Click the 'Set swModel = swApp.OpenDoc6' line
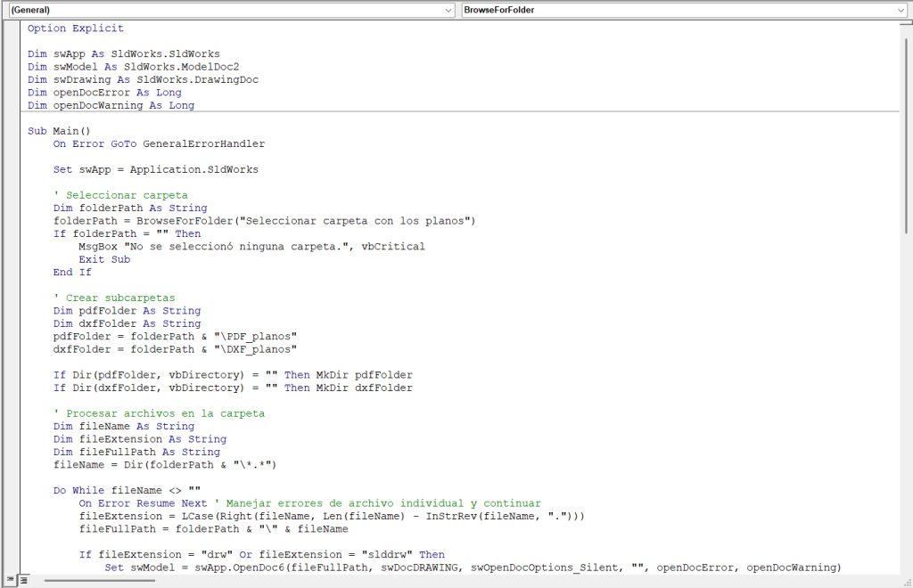The height and width of the screenshot is (588, 913). pyautogui.click(x=473, y=567)
